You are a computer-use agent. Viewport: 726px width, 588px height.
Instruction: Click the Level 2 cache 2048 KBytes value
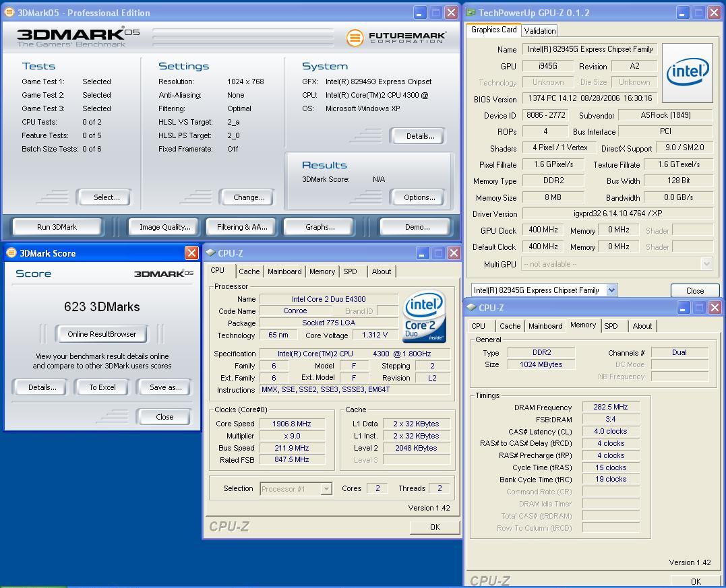point(416,448)
